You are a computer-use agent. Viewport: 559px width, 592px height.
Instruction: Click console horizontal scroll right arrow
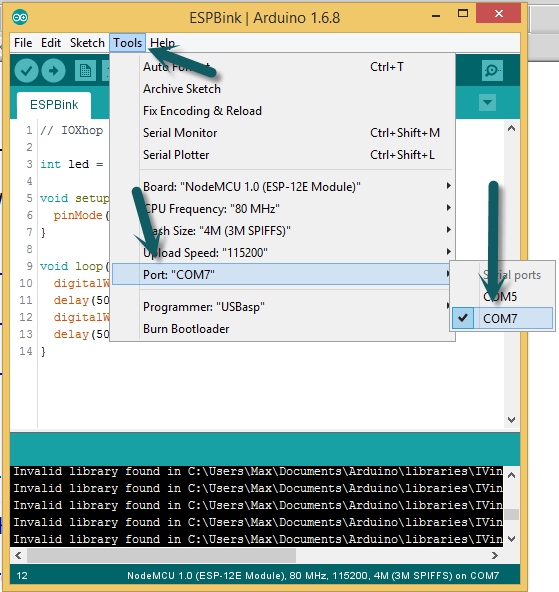tap(495, 555)
